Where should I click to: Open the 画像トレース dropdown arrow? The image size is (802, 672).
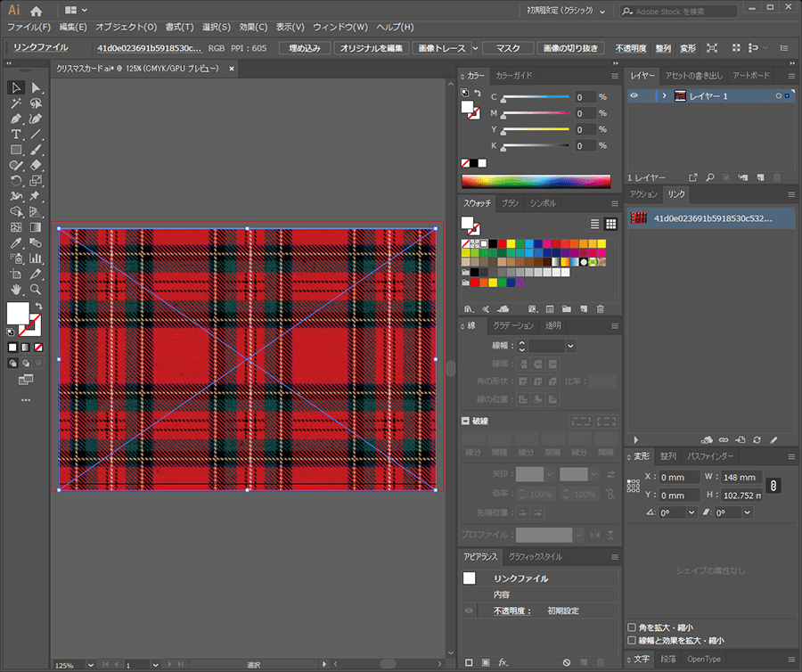475,48
